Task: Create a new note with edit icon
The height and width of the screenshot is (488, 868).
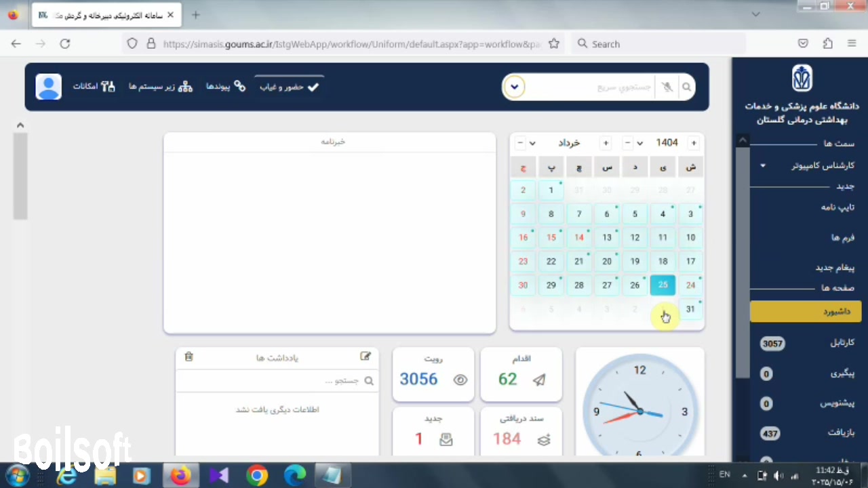Action: coord(366,357)
